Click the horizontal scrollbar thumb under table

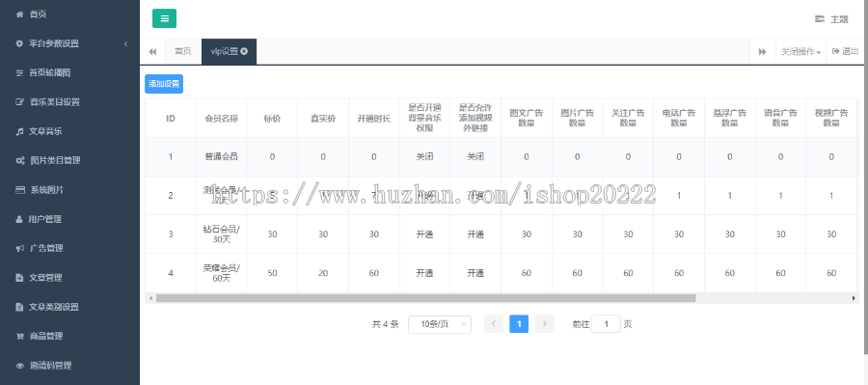point(425,298)
